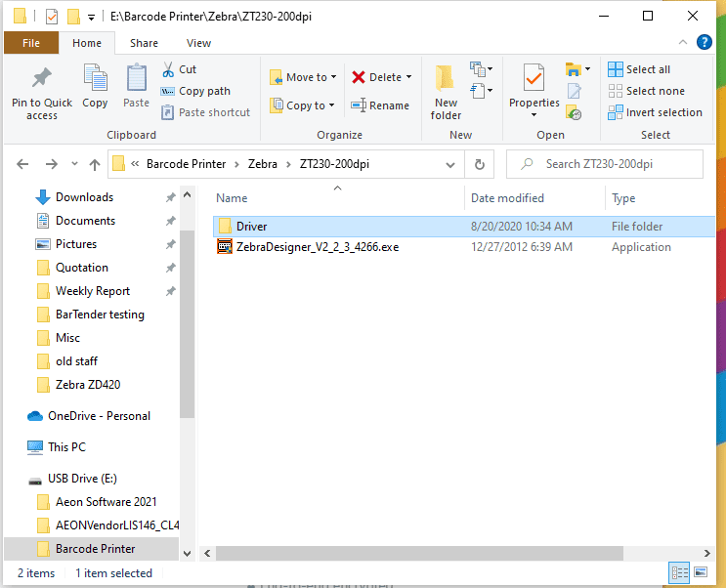Open Recent locations dropdown arrow
Viewport: 726px width, 588px height.
(x=74, y=164)
